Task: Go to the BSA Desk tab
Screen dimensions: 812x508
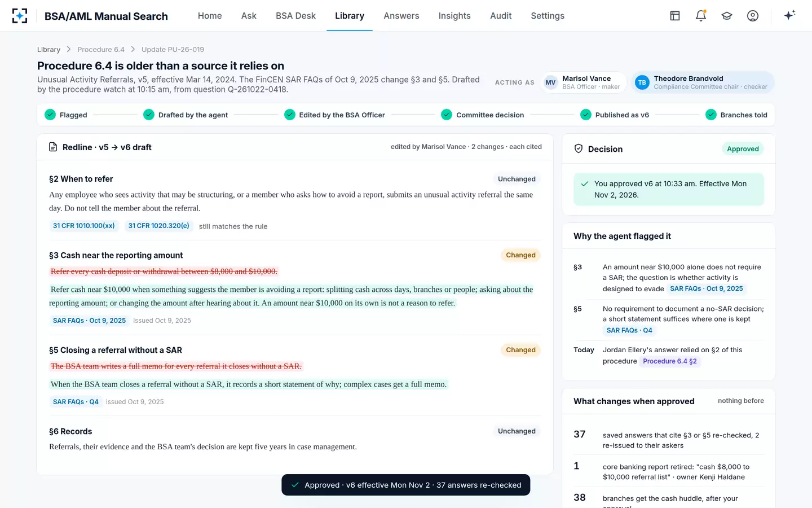Action: 295,16
